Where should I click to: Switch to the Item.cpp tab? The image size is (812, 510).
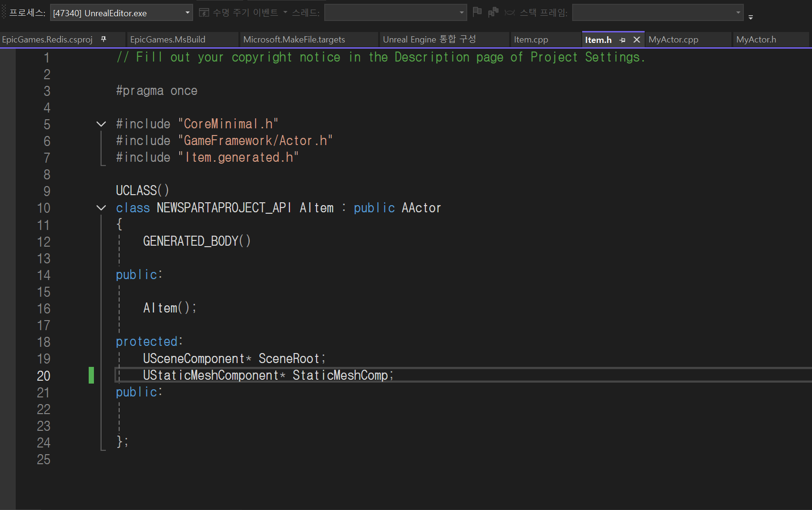531,40
